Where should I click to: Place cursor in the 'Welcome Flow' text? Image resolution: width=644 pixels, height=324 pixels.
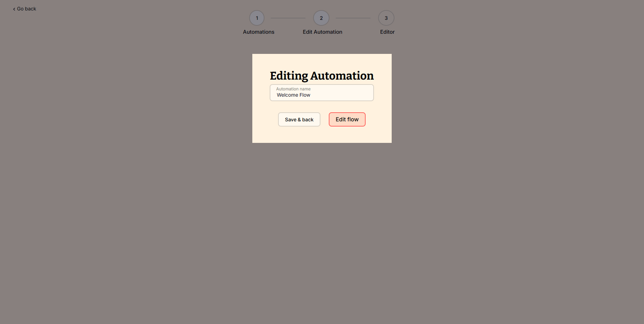[x=293, y=95]
